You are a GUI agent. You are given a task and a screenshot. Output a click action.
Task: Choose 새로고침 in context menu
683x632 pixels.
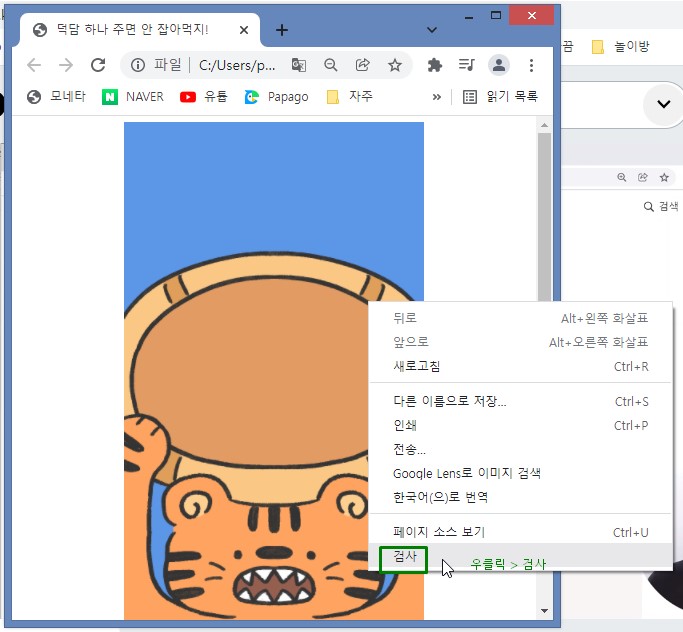[521, 366]
